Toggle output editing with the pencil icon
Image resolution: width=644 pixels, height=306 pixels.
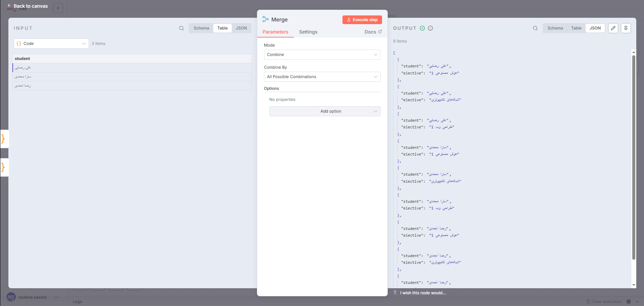[613, 28]
